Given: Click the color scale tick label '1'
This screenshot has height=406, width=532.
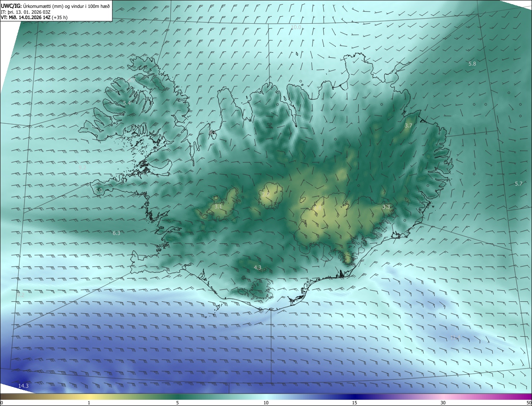Looking at the screenshot, I should 89,403.
